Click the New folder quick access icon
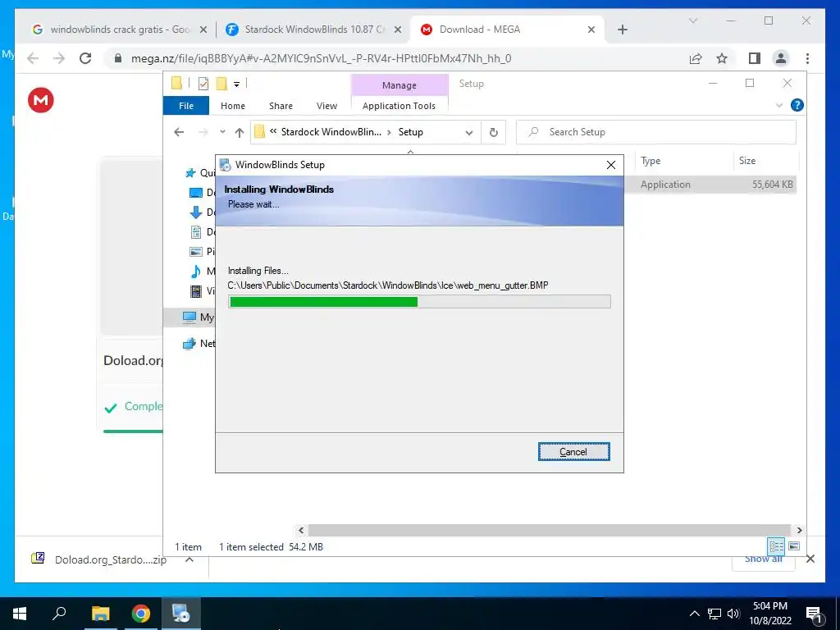 221,83
